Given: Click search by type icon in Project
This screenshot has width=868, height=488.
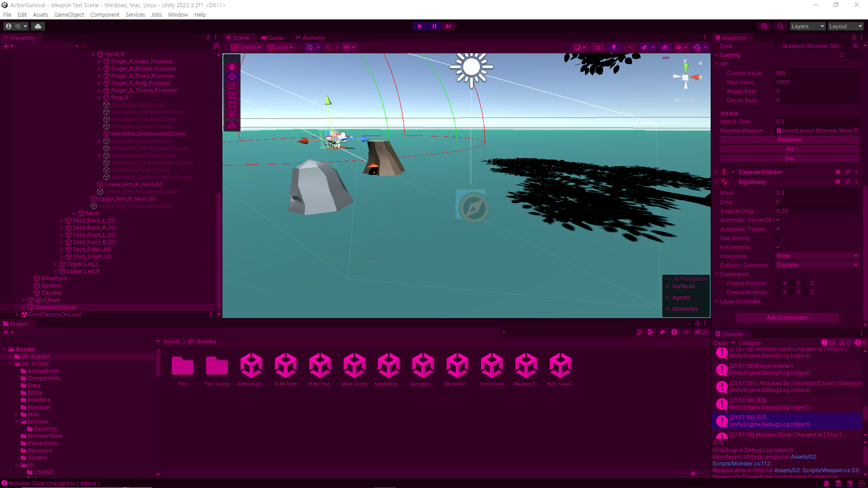Looking at the screenshot, I should pos(651,332).
